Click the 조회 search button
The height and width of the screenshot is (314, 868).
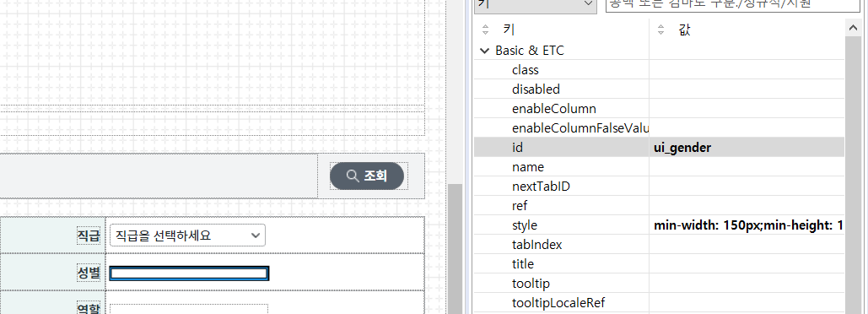366,176
